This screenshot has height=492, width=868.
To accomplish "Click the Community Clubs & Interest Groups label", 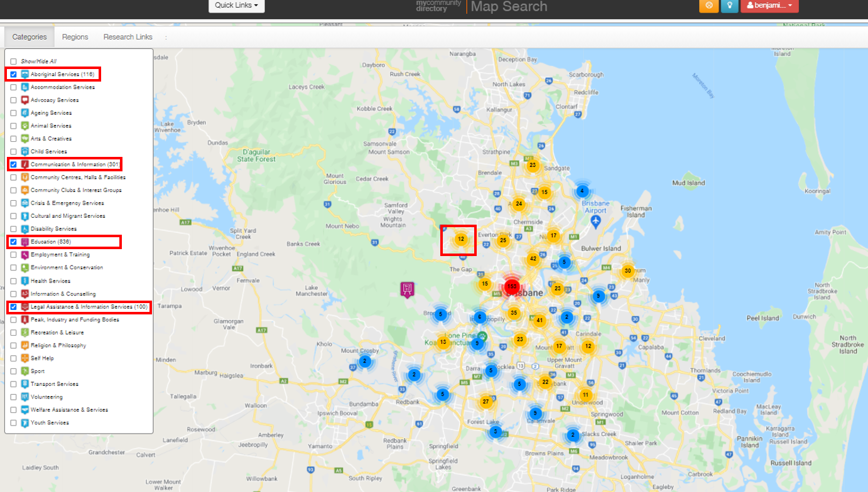I will pos(76,190).
